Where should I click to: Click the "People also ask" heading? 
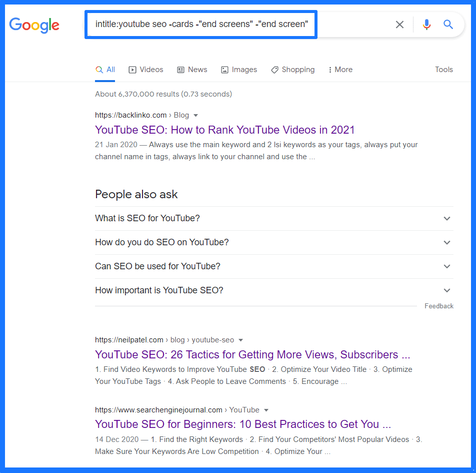136,195
